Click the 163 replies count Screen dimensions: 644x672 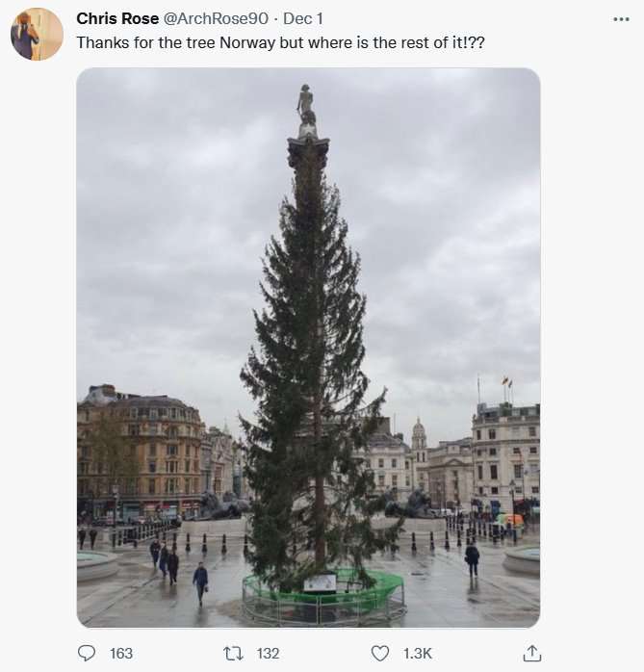(x=121, y=653)
